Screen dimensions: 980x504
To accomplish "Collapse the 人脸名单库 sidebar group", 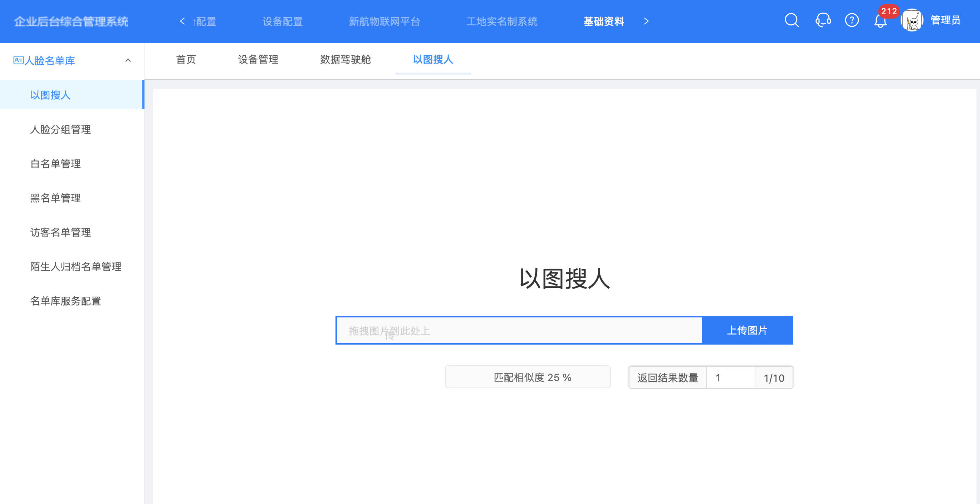I will [128, 60].
